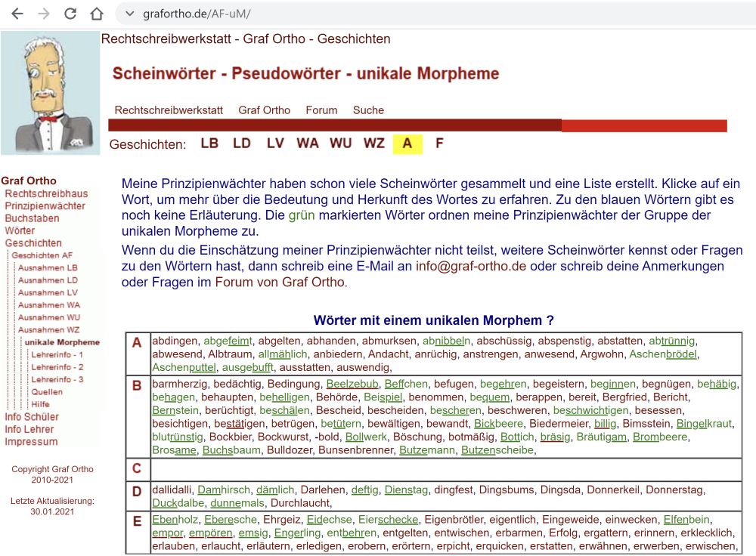
Task: Open Ausnahmen WU sidebar entry
Action: coord(48,317)
